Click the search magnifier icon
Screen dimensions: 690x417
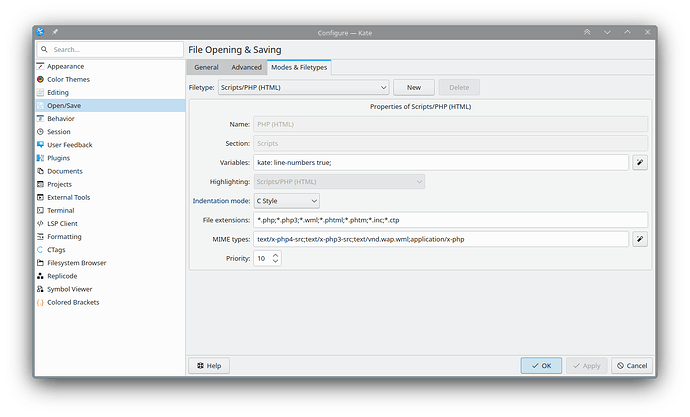(44, 50)
